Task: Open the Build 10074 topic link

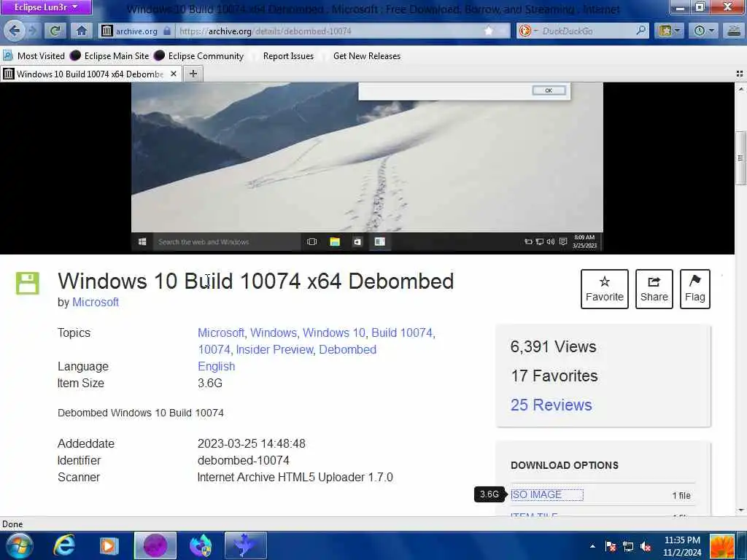Action: 402,332
